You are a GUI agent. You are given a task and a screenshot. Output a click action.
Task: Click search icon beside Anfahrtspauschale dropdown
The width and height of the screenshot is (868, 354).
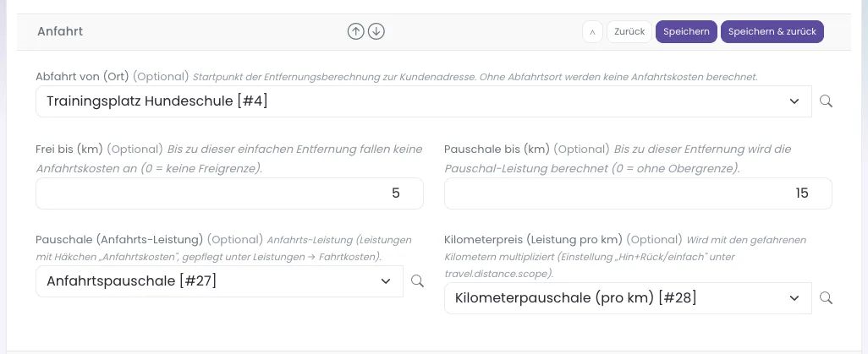(x=417, y=281)
